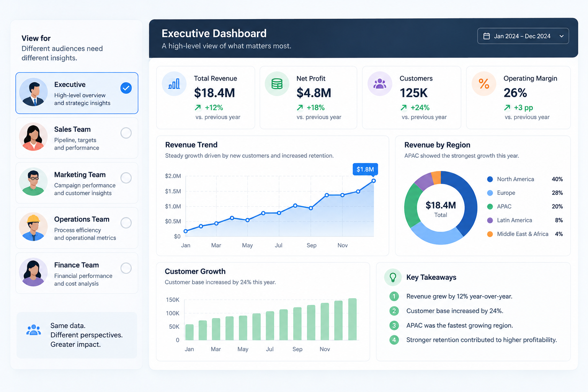
Task: Select the Executive view radio button
Action: tap(126, 88)
